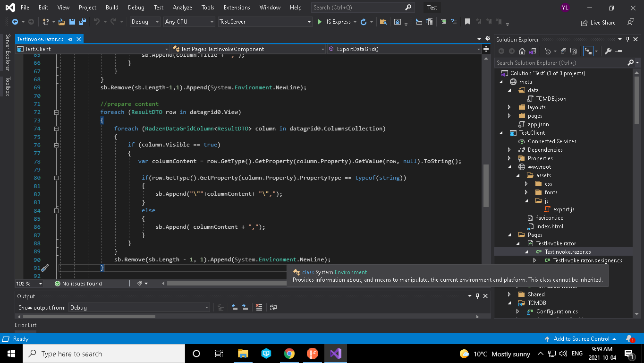Click Add to Source Control in the status bar

click(x=581, y=339)
